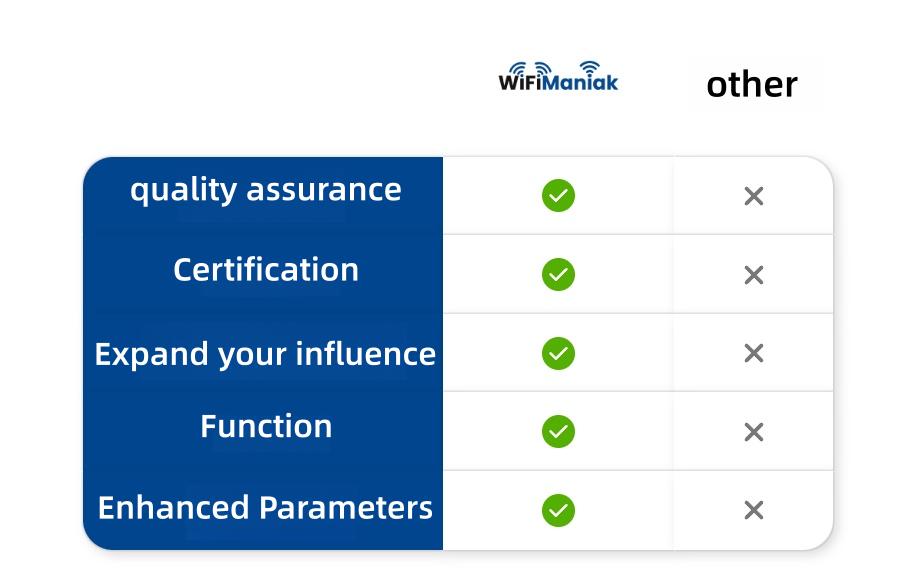The height and width of the screenshot is (585, 915).
Task: Click green checkmark in Certification row
Action: click(x=558, y=274)
